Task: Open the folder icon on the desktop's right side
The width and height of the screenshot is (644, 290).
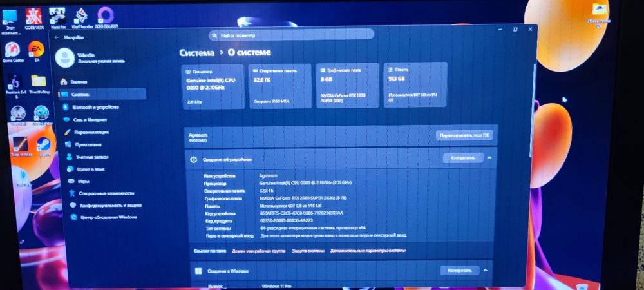Action: [599, 15]
